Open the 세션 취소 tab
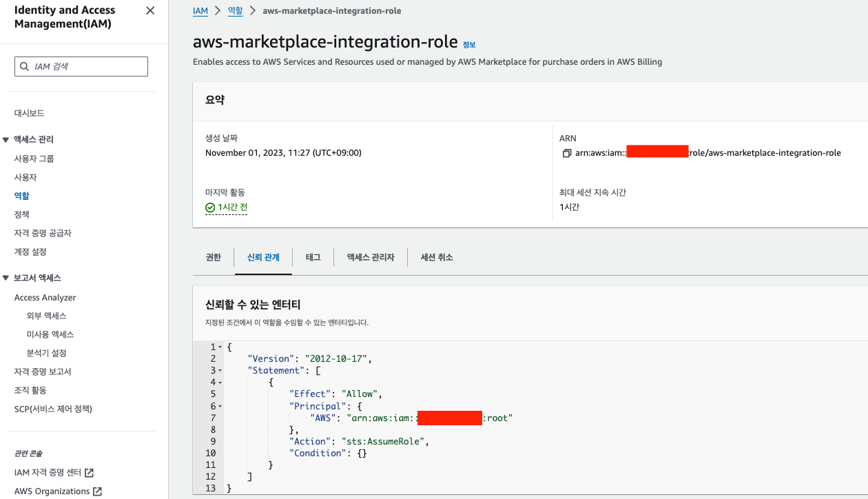The width and height of the screenshot is (868, 499). click(x=437, y=257)
